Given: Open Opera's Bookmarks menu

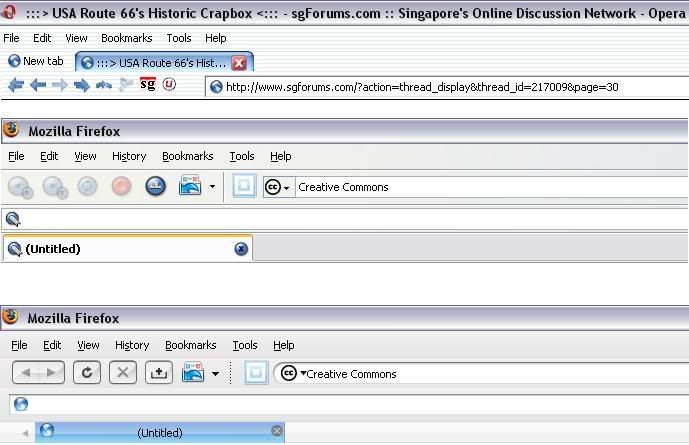Looking at the screenshot, I should (127, 38).
